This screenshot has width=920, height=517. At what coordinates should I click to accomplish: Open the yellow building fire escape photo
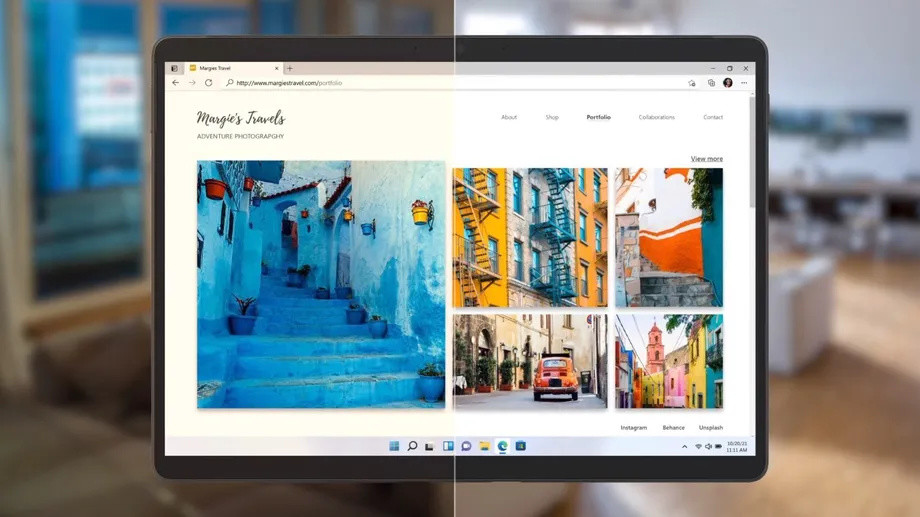click(x=530, y=237)
